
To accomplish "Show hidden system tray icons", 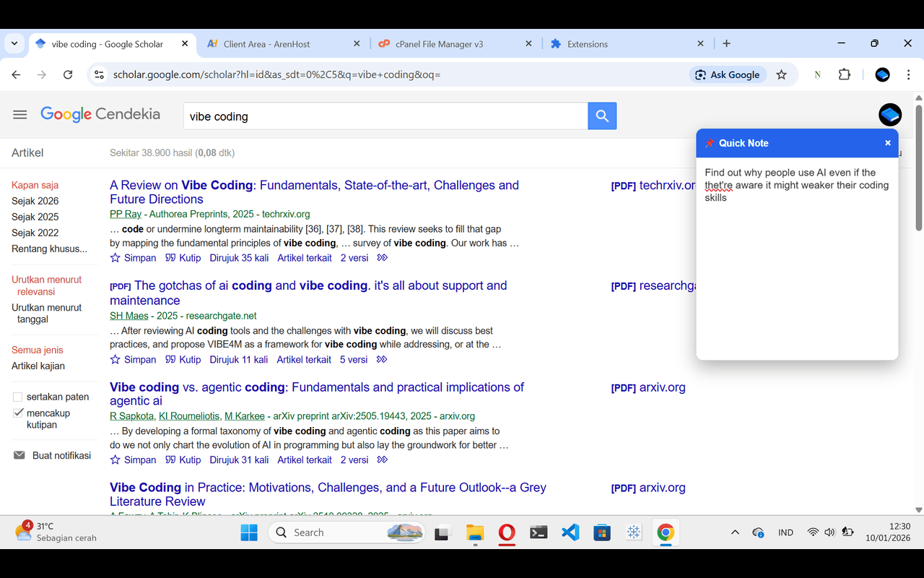I will [x=735, y=532].
